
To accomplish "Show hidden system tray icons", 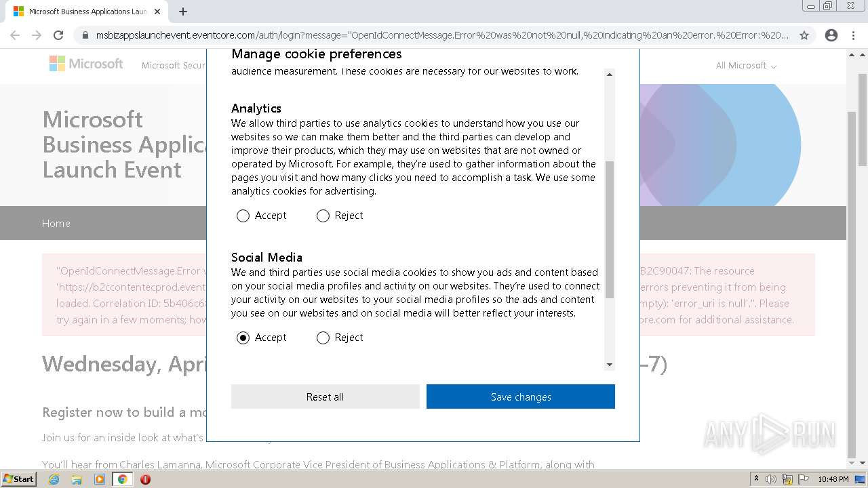I will click(x=756, y=479).
